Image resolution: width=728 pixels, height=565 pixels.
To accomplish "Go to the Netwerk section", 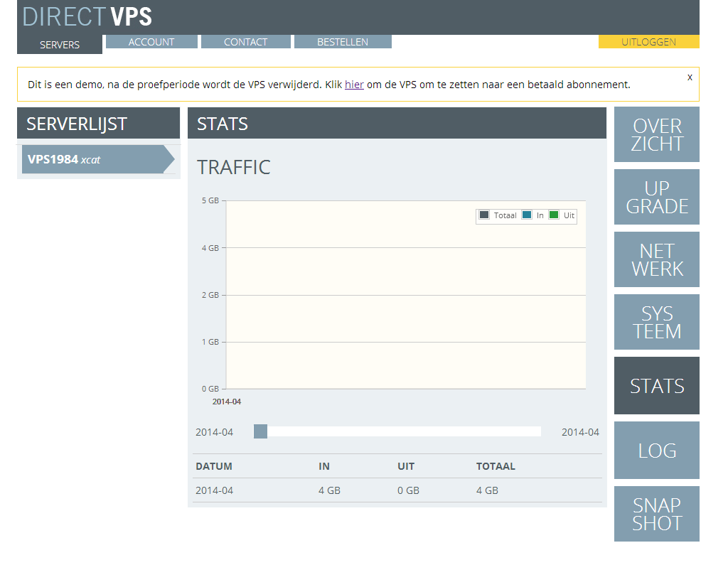I will [x=656, y=259].
